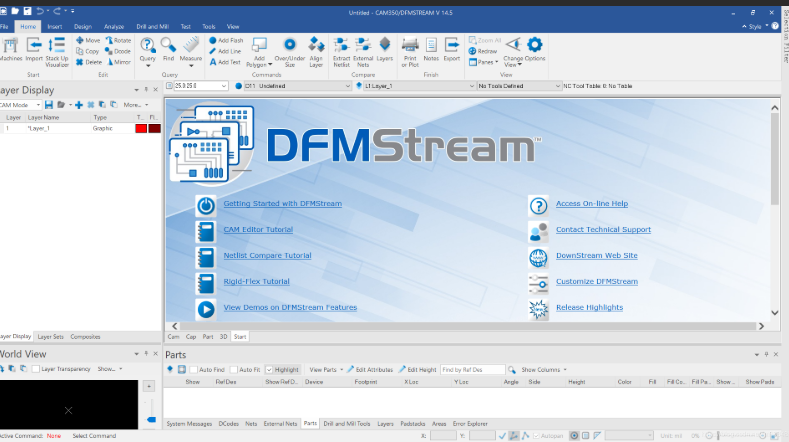This screenshot has width=789, height=442.
Task: Open the No Tools Defined dropdown
Action: [x=557, y=86]
